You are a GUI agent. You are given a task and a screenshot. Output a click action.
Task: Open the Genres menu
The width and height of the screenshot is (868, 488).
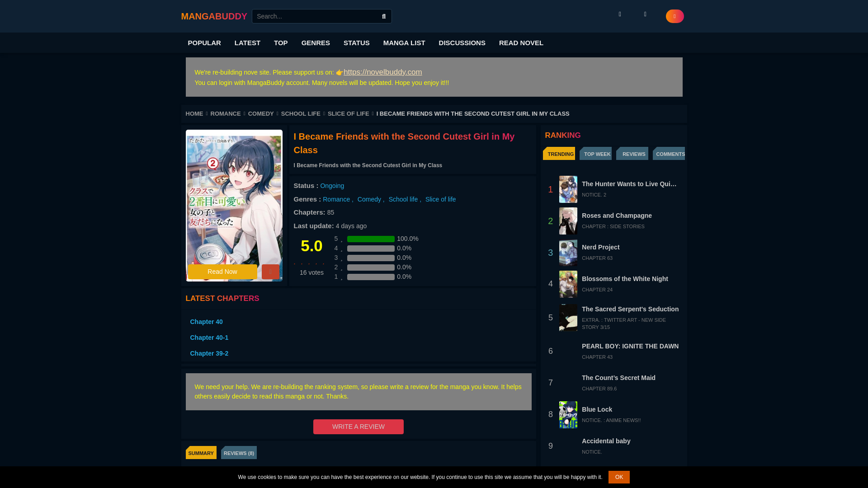tap(316, 42)
